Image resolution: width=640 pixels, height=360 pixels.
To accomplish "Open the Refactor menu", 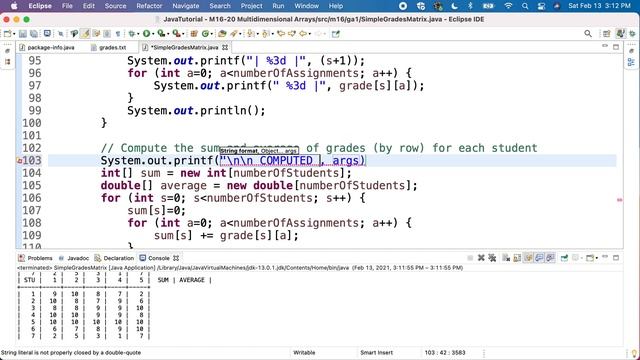I will [x=149, y=6].
